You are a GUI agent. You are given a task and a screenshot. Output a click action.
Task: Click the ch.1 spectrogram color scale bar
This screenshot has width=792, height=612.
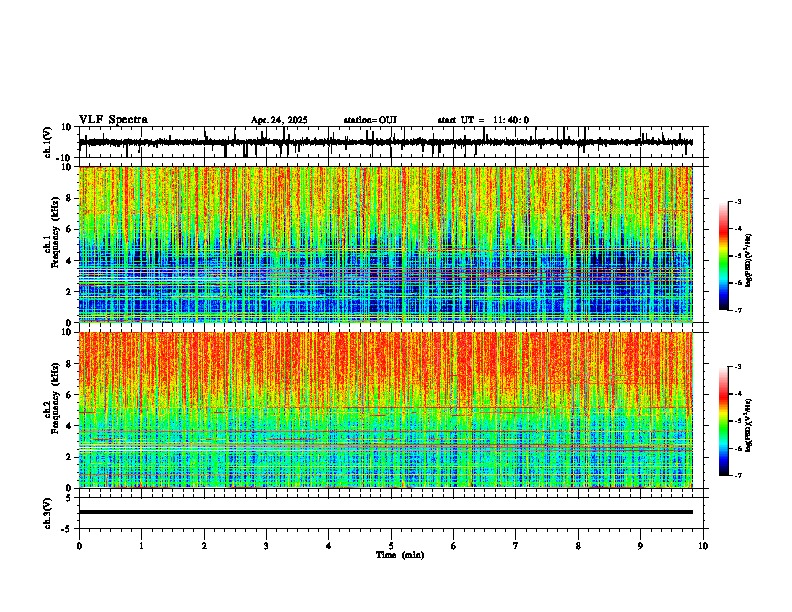tap(723, 256)
